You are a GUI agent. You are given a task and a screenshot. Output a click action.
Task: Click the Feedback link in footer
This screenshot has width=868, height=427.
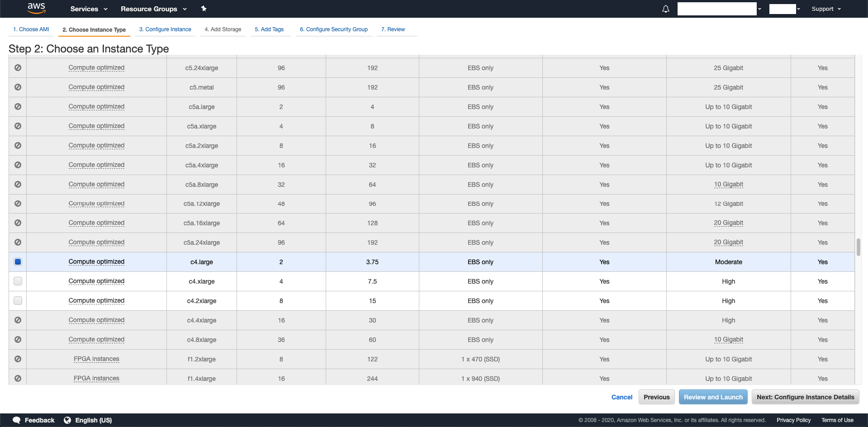coord(40,420)
